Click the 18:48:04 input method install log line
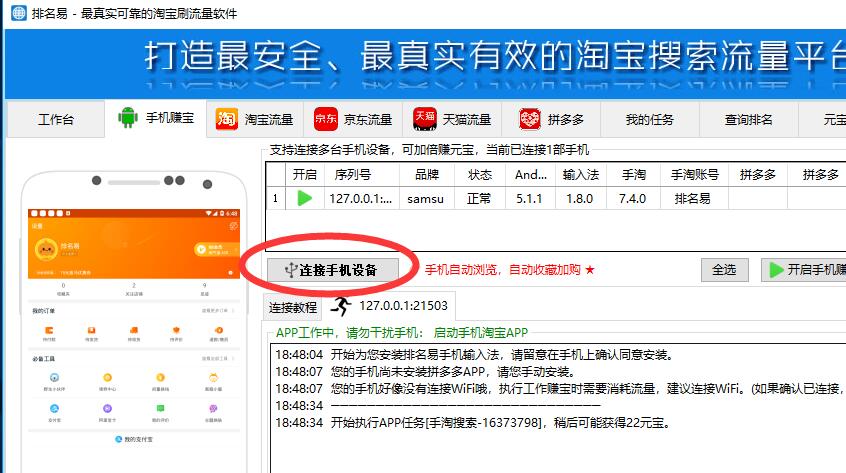The image size is (846, 473). click(x=474, y=355)
